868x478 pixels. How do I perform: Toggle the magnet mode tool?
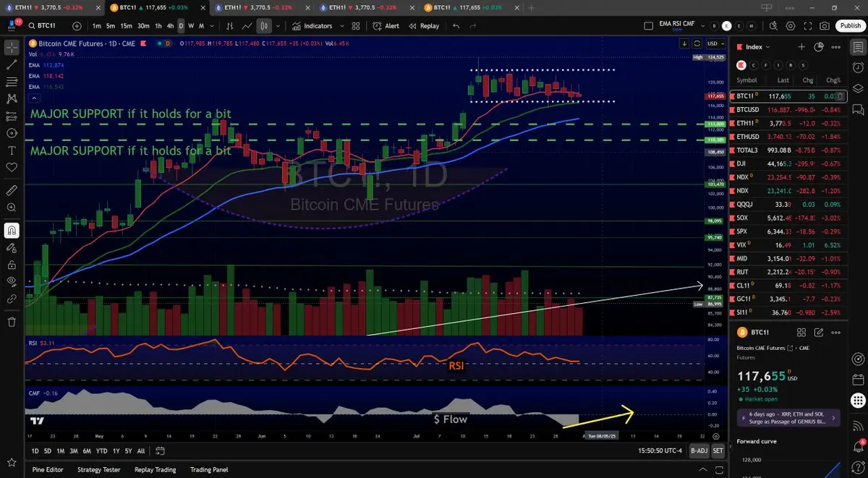pos(12,231)
